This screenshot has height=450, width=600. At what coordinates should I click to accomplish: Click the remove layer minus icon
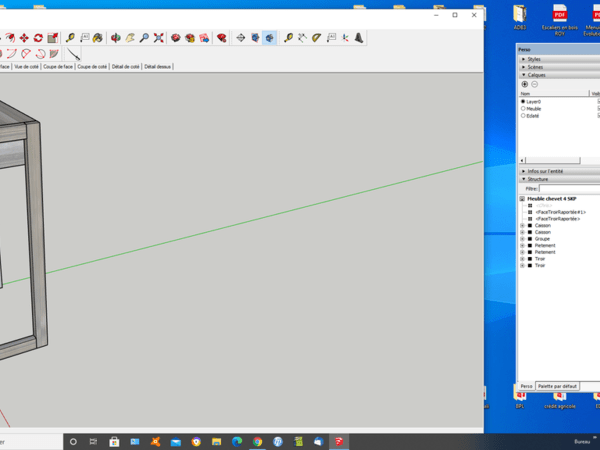coord(534,84)
